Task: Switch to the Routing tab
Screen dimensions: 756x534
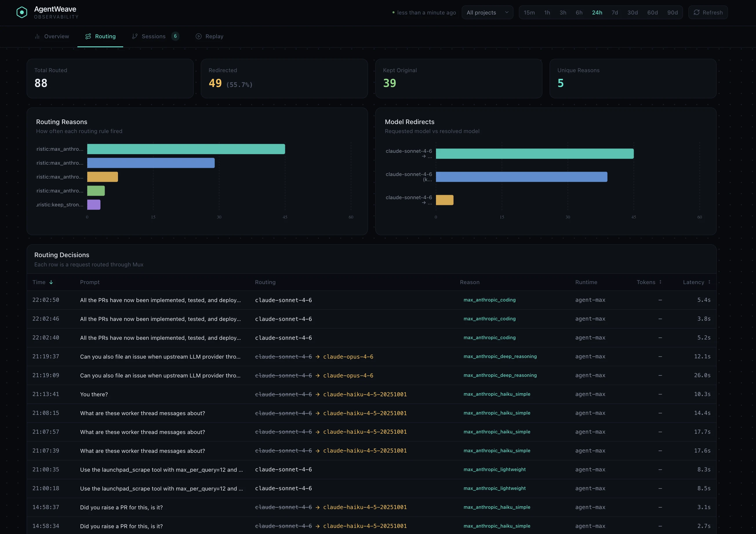Action: [100, 37]
